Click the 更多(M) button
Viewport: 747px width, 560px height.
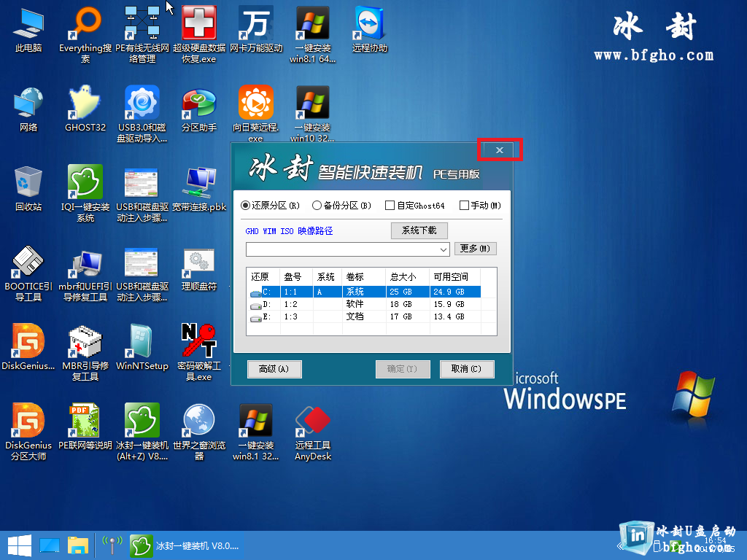coord(475,249)
